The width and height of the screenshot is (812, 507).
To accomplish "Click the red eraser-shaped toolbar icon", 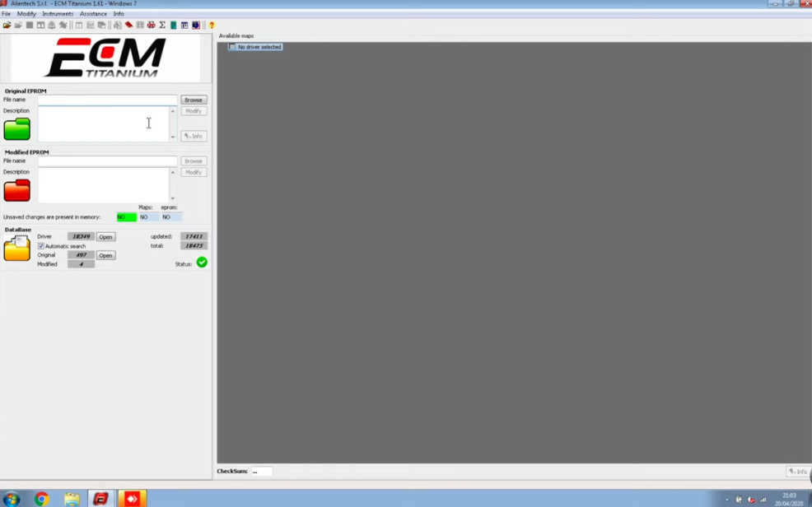I will point(129,25).
